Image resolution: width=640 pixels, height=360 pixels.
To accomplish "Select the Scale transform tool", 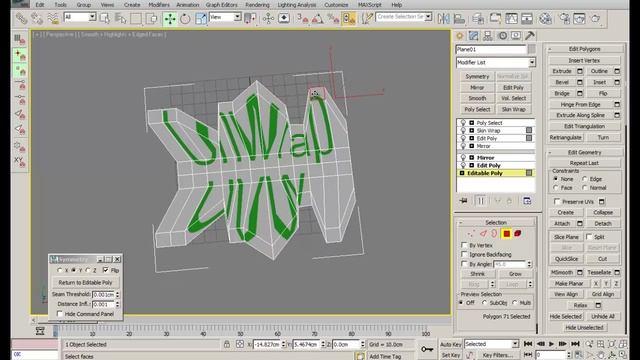I will point(200,18).
